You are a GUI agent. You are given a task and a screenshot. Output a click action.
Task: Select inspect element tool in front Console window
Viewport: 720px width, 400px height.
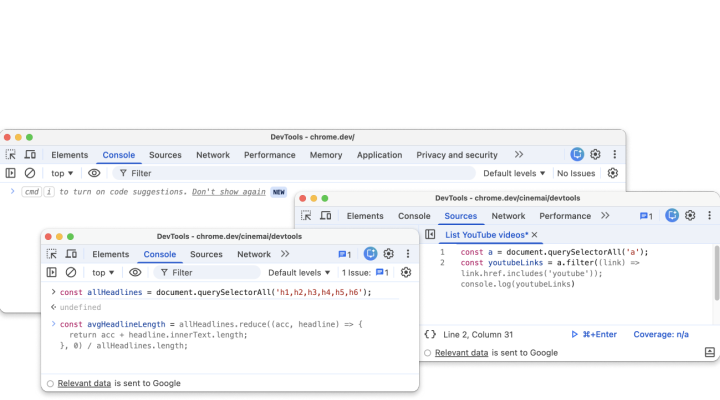52,254
